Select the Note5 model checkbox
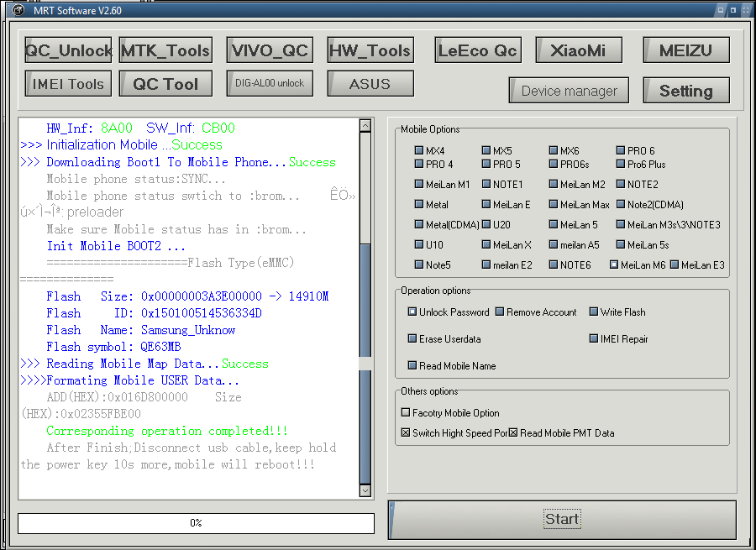Screen dimensions: 756x550 [x=419, y=265]
